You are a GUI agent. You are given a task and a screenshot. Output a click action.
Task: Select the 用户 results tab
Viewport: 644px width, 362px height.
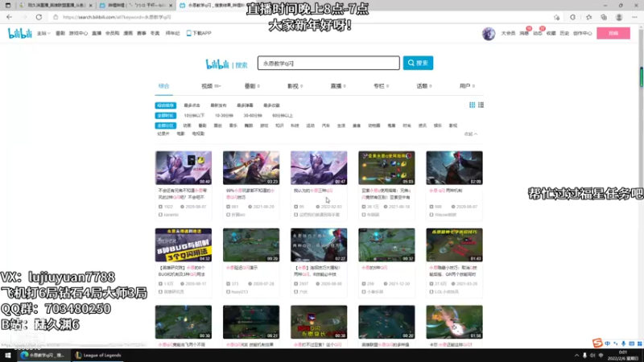[x=467, y=86]
